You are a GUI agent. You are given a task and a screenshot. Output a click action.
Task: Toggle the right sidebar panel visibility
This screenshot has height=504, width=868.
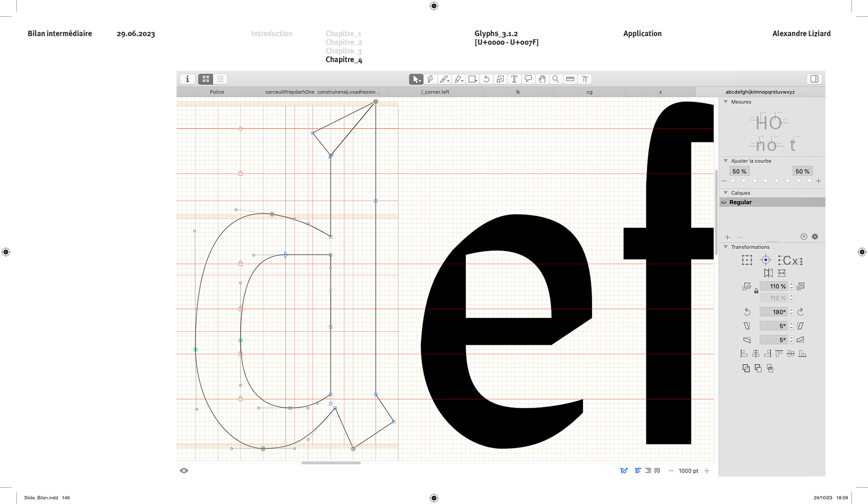pos(814,79)
